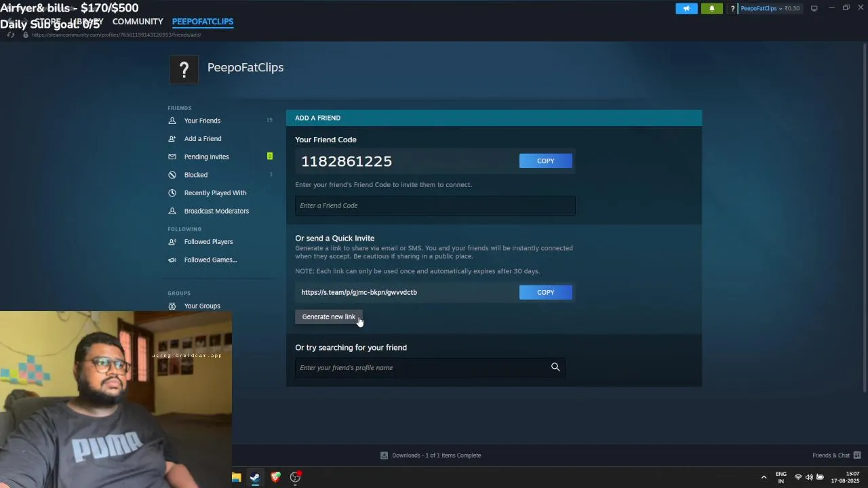Open the Wi-Fi network tray icon
868x488 pixels.
tap(798, 477)
